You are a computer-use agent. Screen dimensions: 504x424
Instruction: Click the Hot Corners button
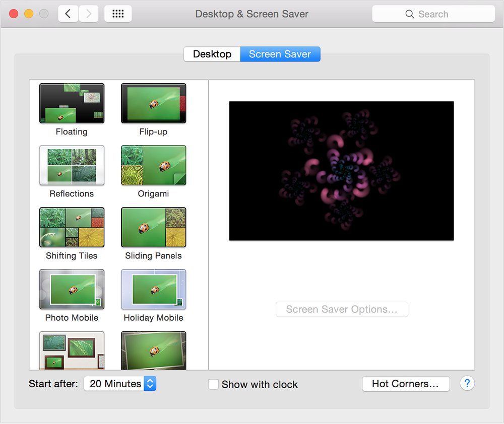coord(405,383)
